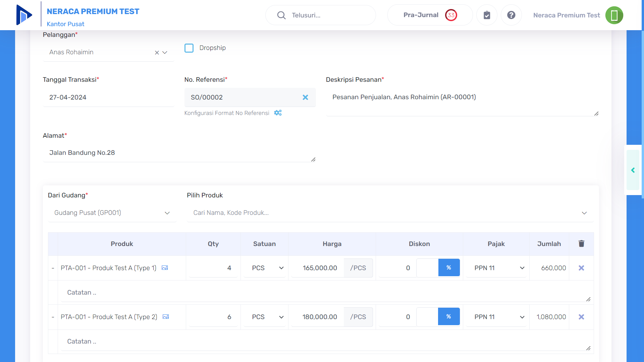Viewport: 644px width, 362px height.
Task: Open the Dari Gudang warehouse dropdown
Action: coord(112,213)
